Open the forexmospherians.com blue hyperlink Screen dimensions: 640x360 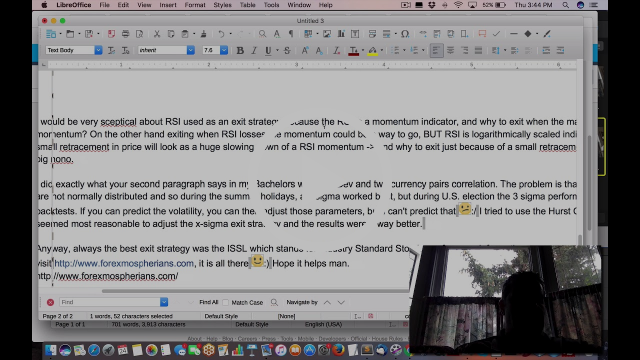124,264
